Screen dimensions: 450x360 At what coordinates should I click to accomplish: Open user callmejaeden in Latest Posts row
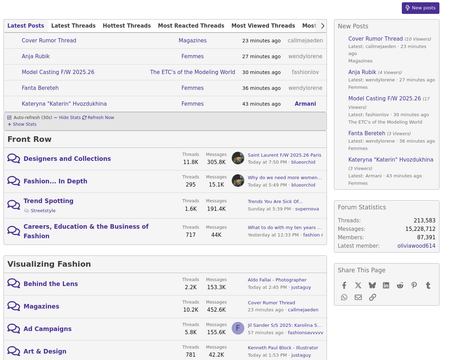[305, 40]
